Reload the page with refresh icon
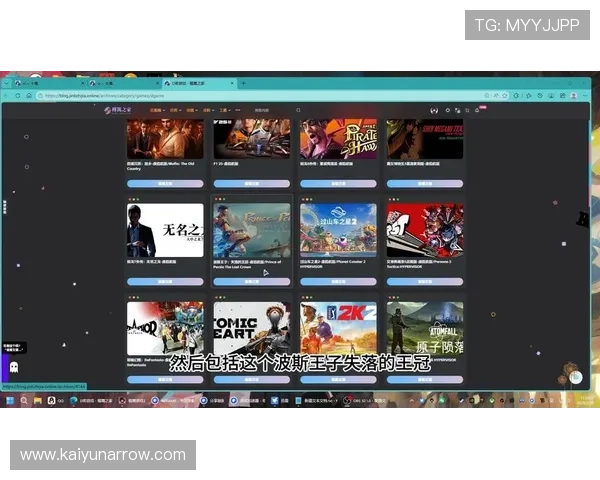This screenshot has width=600, height=480. 18,96
